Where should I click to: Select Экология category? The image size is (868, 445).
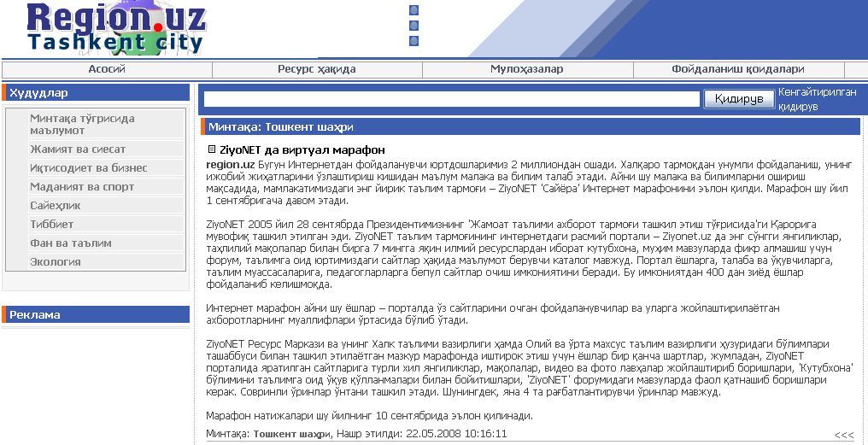[x=106, y=262]
